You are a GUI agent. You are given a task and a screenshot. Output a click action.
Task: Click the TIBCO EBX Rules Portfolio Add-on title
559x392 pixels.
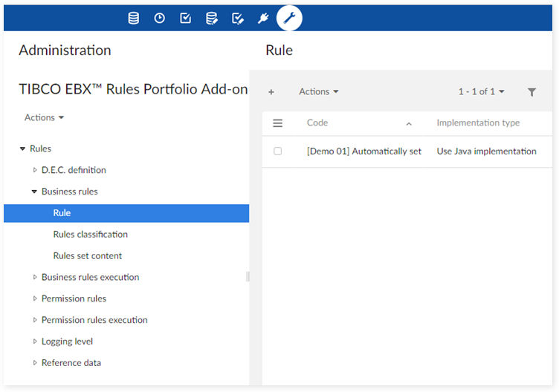133,89
